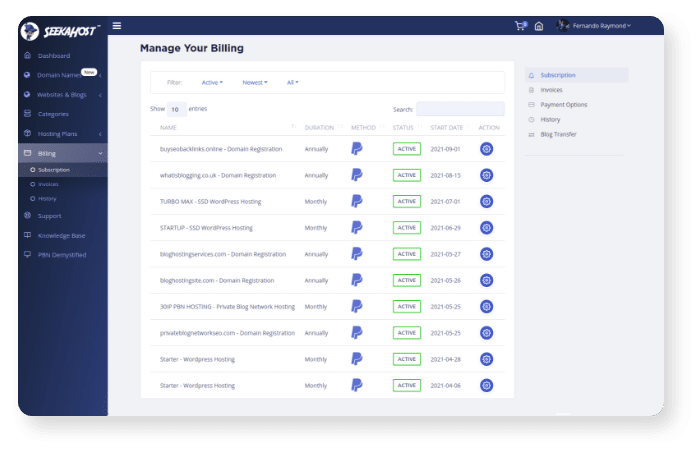Open the shopping cart icon
Screen dimensions: 700x454
tap(521, 26)
